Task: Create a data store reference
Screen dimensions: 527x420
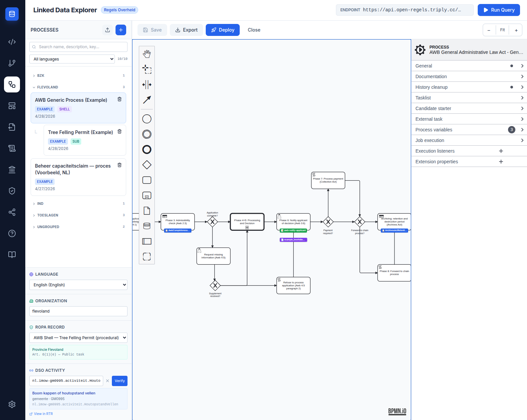Action: [x=147, y=226]
